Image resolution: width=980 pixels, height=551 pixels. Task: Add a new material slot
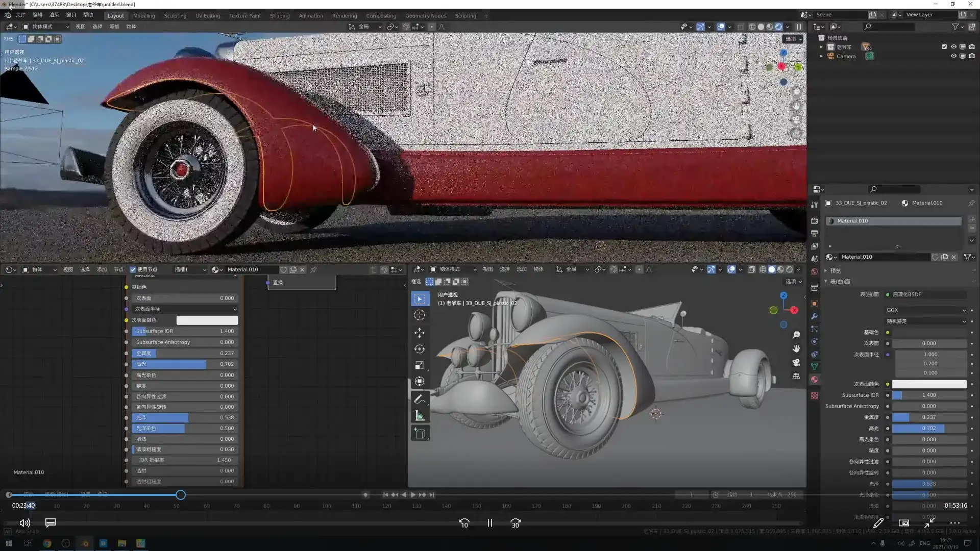(972, 219)
